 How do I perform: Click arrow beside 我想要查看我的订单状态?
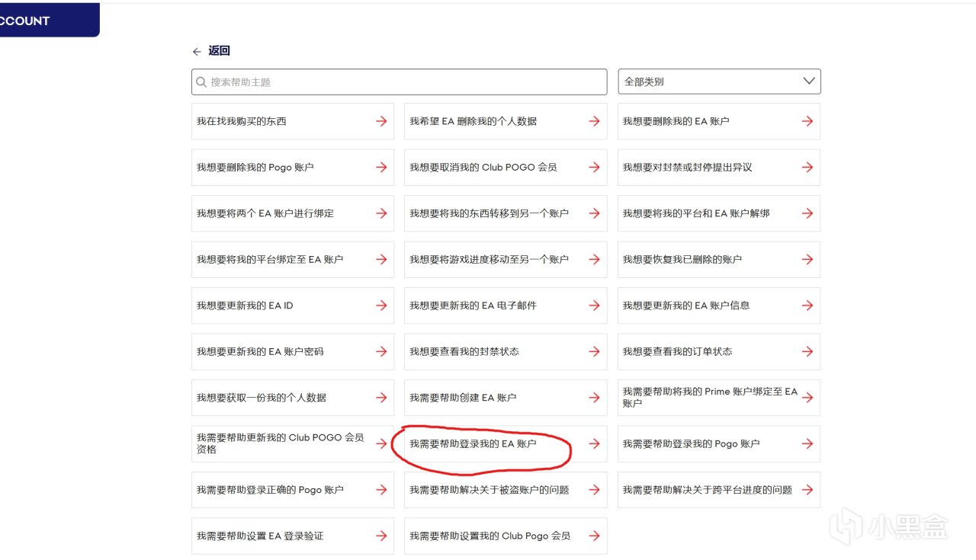(x=807, y=352)
